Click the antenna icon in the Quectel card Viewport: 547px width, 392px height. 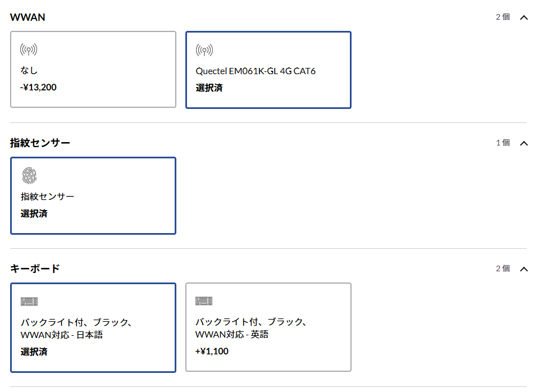204,50
